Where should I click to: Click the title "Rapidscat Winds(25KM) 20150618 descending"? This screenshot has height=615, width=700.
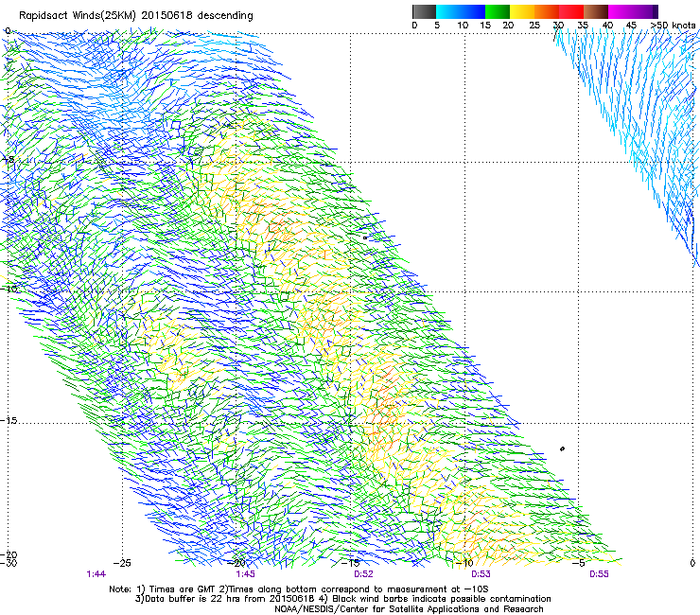click(x=135, y=16)
